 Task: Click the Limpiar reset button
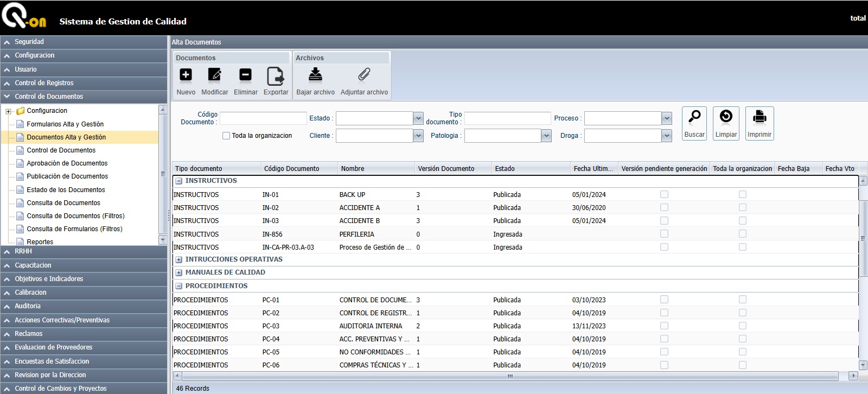[x=726, y=124]
